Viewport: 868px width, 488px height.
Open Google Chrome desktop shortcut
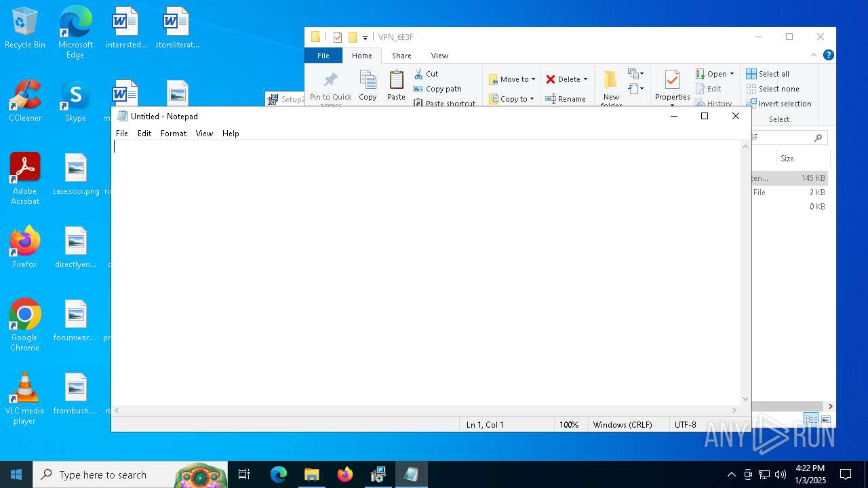pyautogui.click(x=25, y=325)
